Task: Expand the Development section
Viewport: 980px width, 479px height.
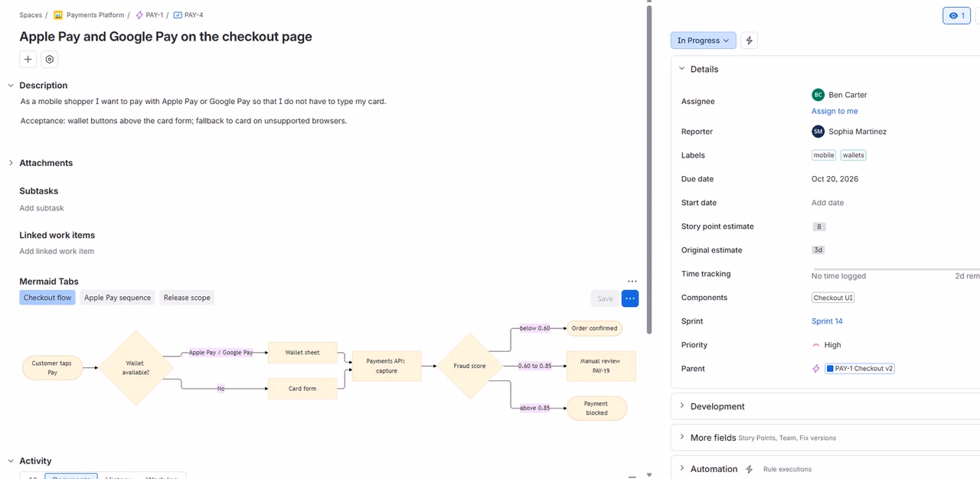Action: pos(681,406)
